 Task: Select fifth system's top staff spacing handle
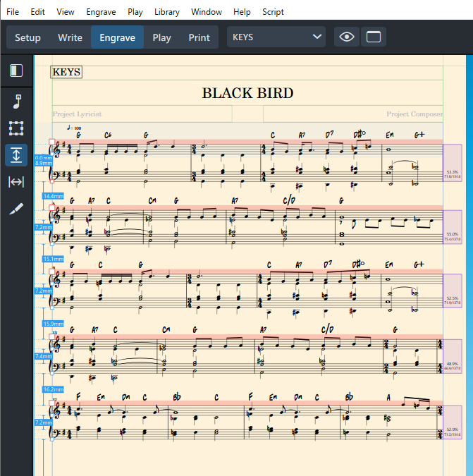pyautogui.click(x=52, y=403)
